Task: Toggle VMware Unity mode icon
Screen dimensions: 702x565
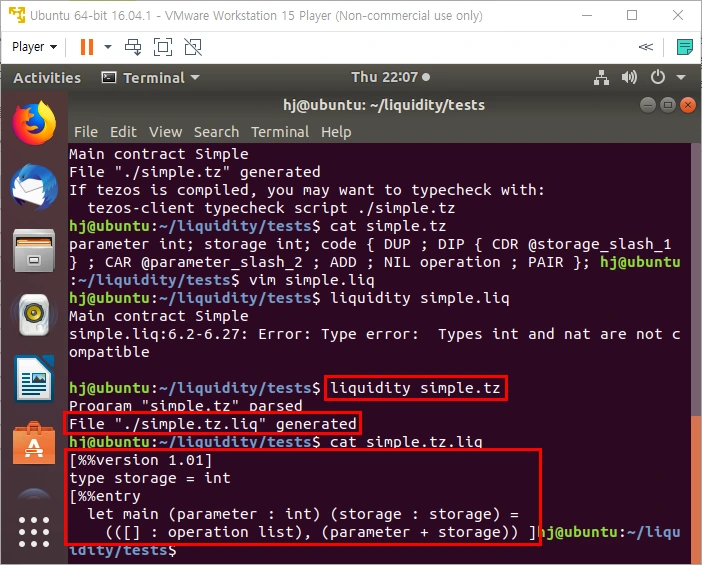Action: coord(193,47)
